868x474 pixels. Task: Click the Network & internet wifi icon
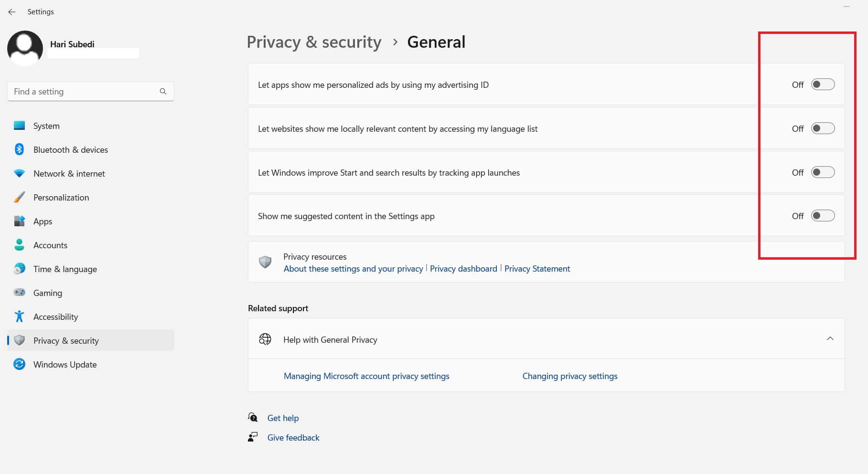[x=19, y=173]
